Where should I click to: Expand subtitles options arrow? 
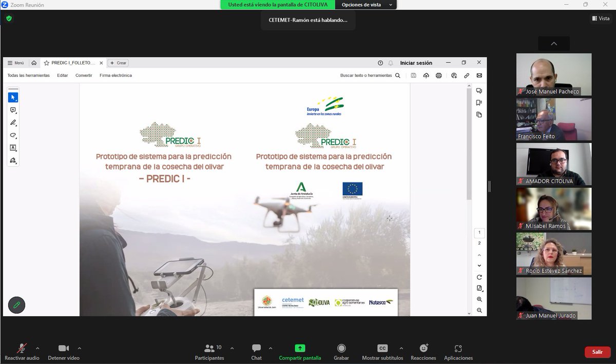coord(401,348)
